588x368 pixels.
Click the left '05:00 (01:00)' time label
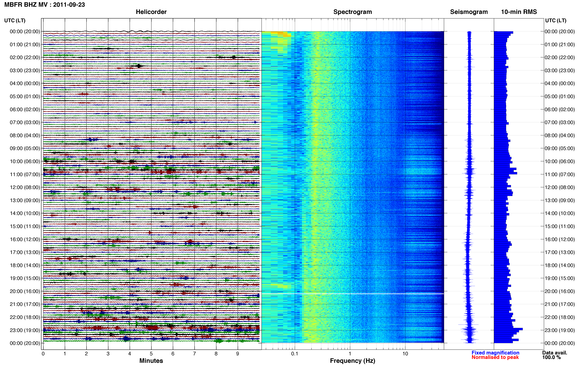25,96
